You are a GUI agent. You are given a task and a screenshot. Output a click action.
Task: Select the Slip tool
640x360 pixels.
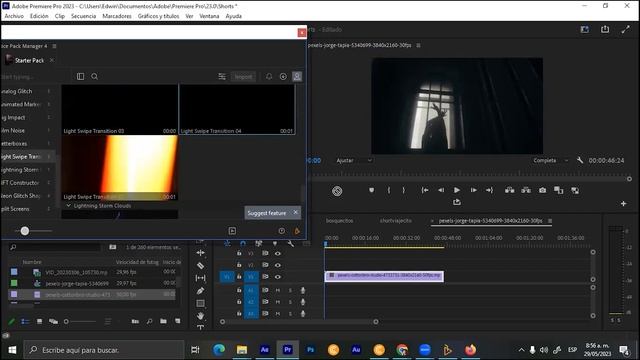click(200, 278)
